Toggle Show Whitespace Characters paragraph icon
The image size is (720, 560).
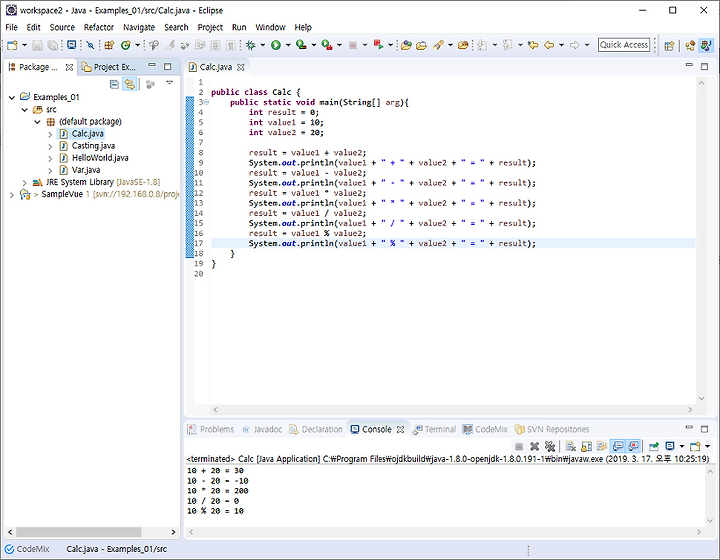231,45
